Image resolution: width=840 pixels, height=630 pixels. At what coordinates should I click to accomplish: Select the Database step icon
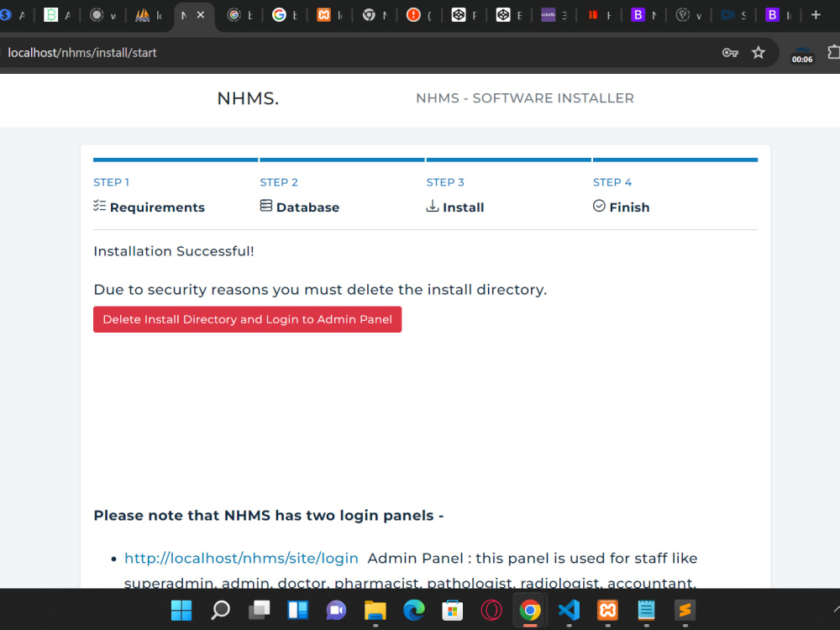coord(266,206)
